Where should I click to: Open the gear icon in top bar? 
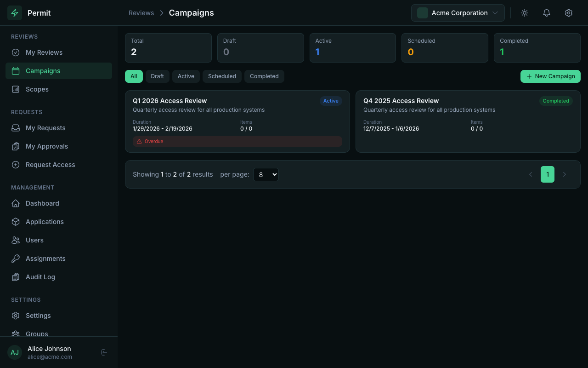[x=569, y=13]
